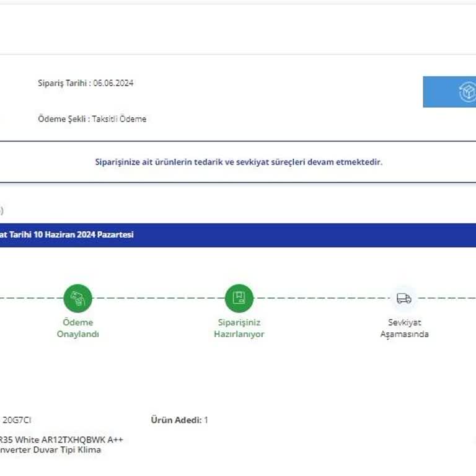476x476 pixels.
Task: Click the green Siparişiniz Hazırlanıyor box icon
Action: click(239, 298)
